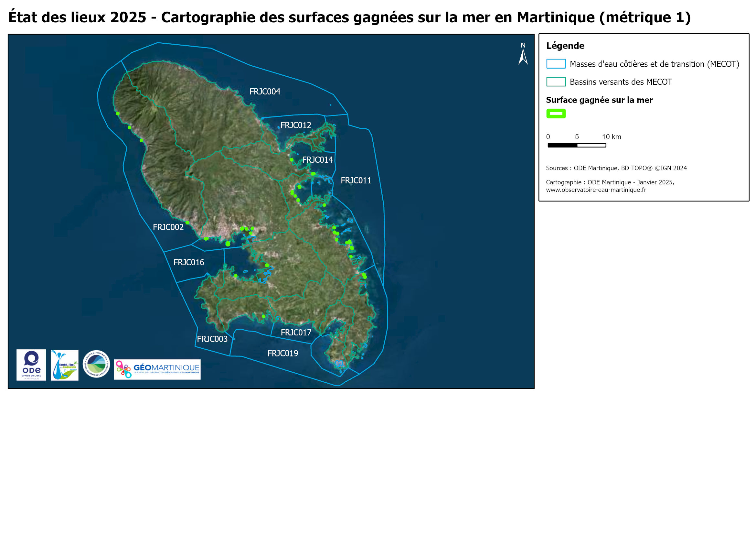Click the Légende heading text
The width and height of the screenshot is (756, 535).
click(x=565, y=46)
